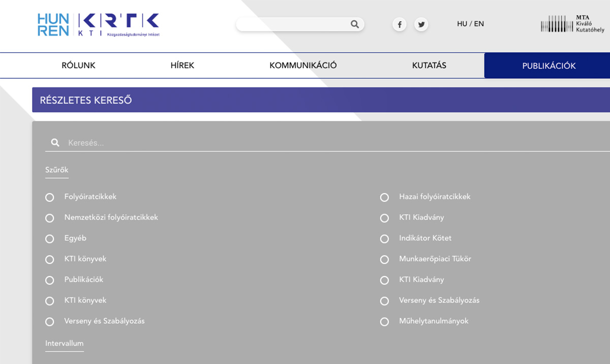The height and width of the screenshot is (364, 610).
Task: Click into the Keresés... search field
Action: click(x=305, y=143)
